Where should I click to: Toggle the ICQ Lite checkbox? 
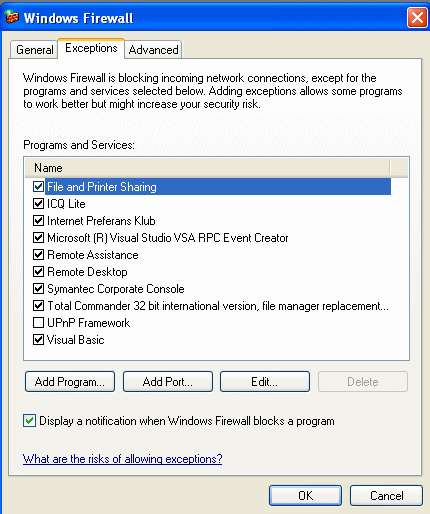point(38,203)
